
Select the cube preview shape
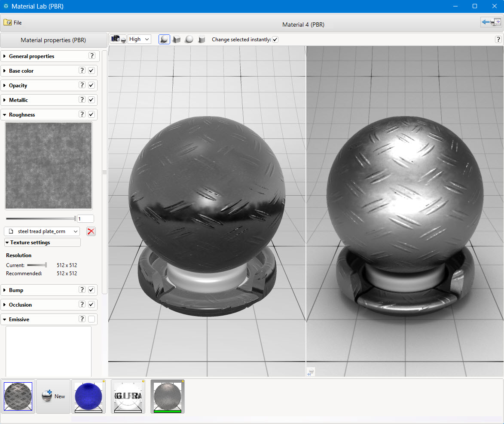[x=177, y=40]
